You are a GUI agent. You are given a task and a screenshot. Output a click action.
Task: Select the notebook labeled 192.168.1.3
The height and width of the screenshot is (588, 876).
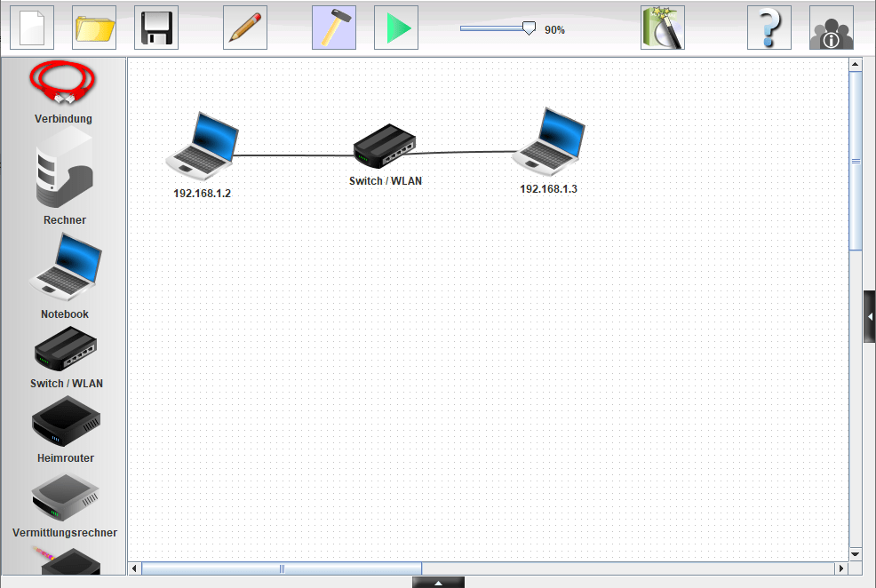[x=550, y=141]
